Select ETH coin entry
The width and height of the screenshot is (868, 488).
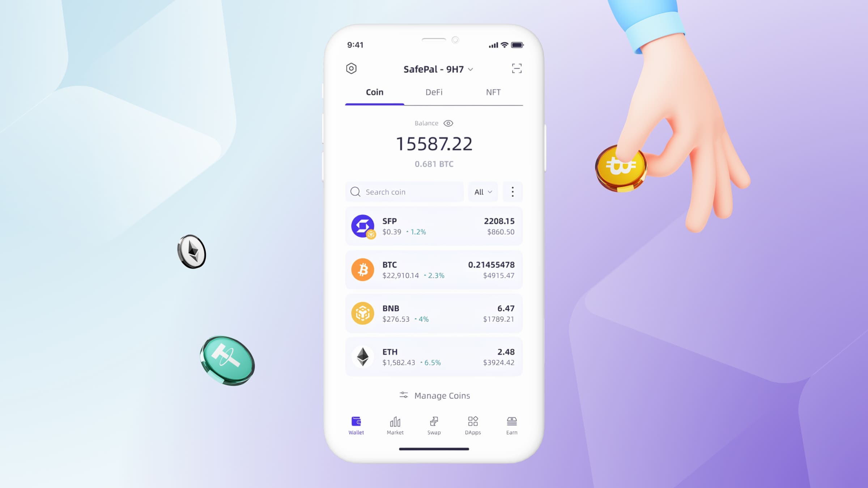tap(433, 357)
